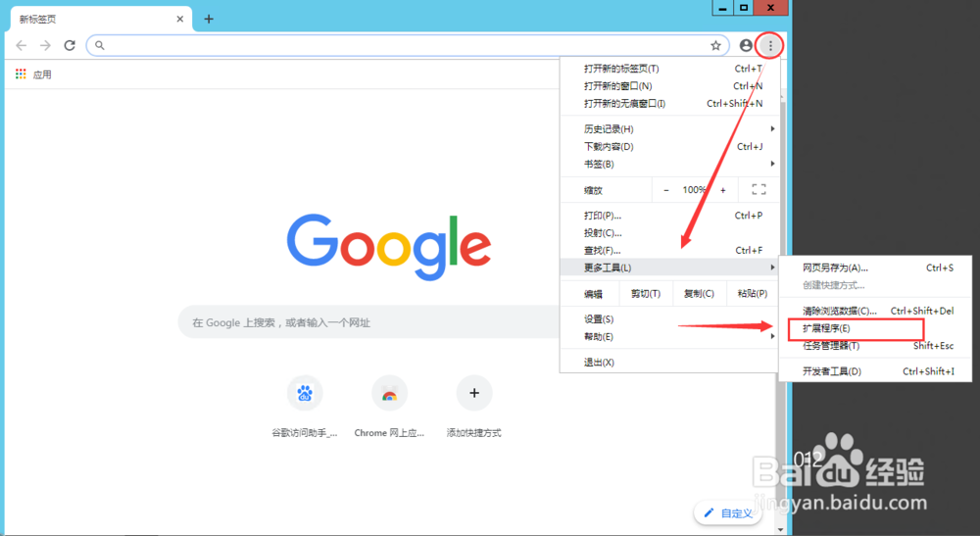Select 退出(X) menu item
The height and width of the screenshot is (536, 980).
670,363
